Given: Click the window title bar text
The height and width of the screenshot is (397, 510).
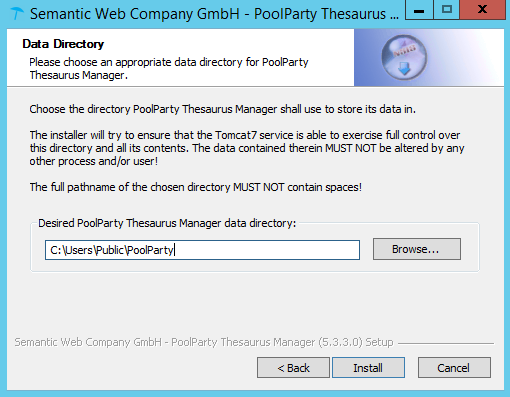Looking at the screenshot, I should [214, 14].
